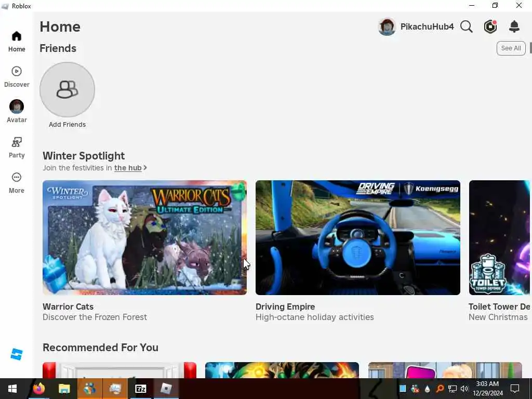Open the notifications bell
The width and height of the screenshot is (532, 399).
tap(514, 26)
